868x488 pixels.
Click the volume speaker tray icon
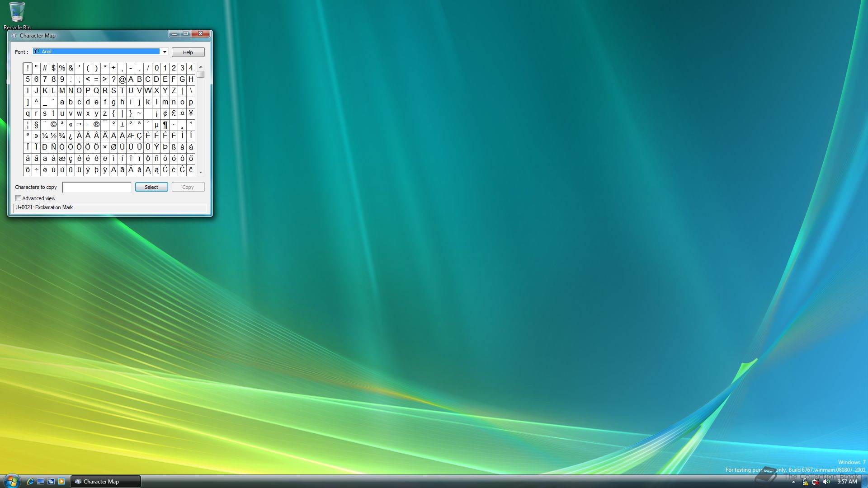[826, 482]
